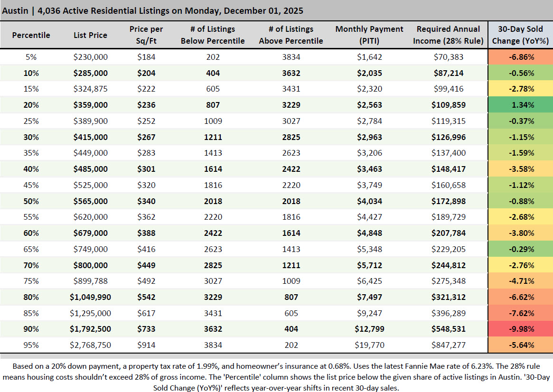
Task: Click the Price per Sq/Ft header
Action: [146, 35]
